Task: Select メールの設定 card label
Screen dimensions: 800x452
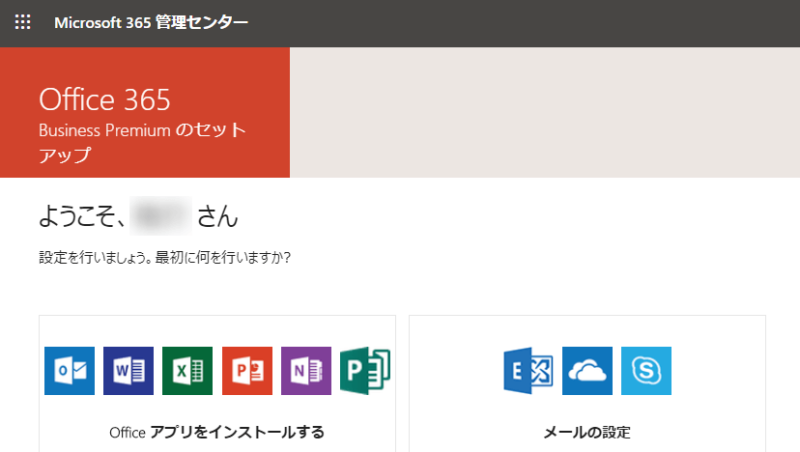Action: click(x=587, y=433)
